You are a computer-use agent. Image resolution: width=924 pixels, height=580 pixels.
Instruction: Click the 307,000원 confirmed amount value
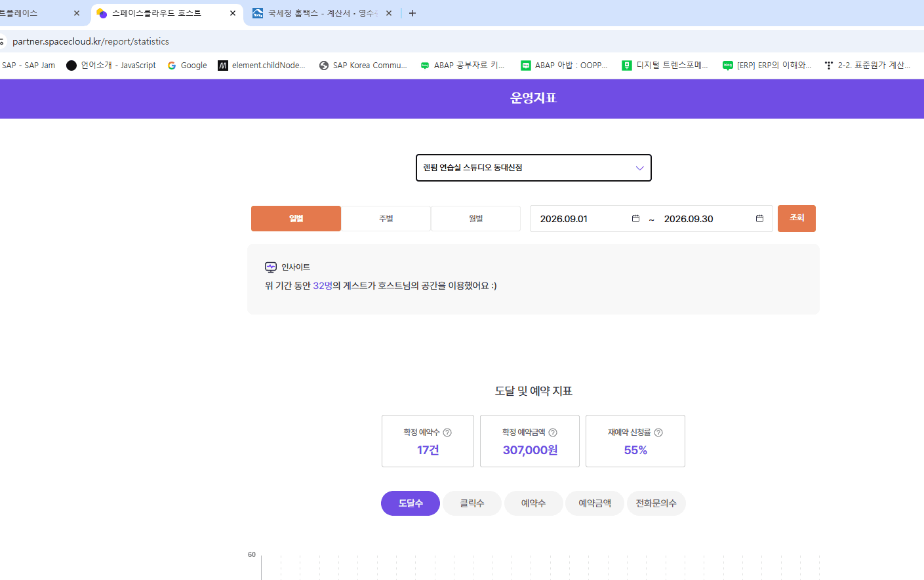click(x=531, y=450)
